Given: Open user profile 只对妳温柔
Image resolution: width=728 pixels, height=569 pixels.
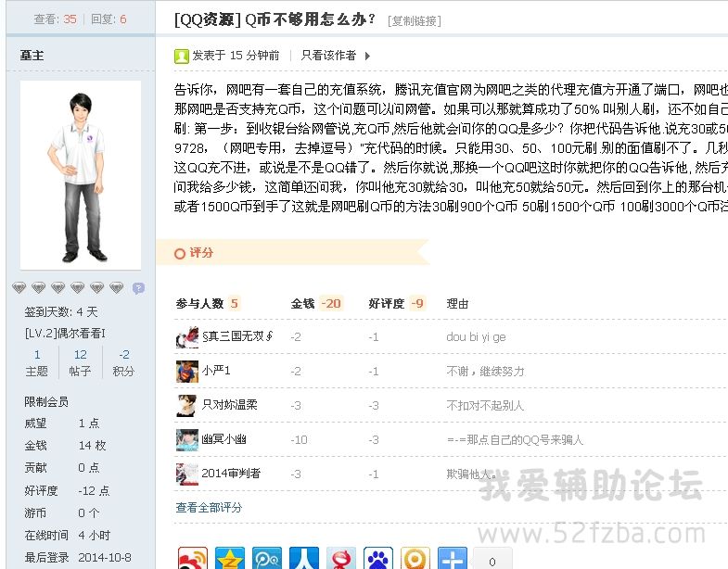Looking at the screenshot, I should [x=229, y=405].
